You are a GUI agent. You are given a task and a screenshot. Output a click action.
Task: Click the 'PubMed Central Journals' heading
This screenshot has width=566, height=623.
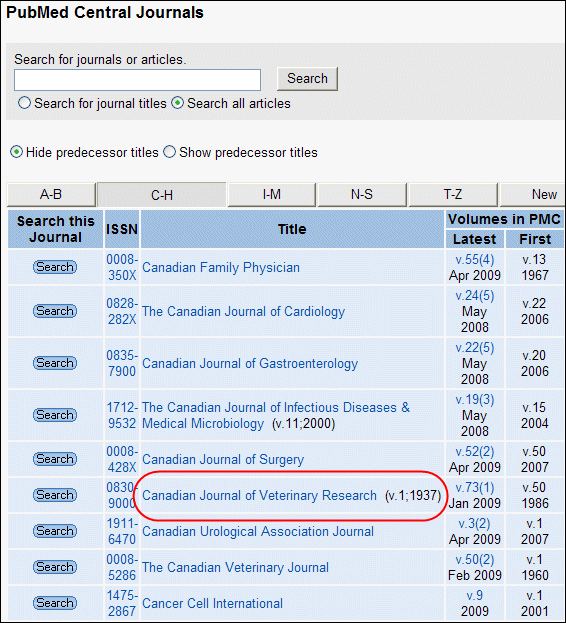[105, 13]
